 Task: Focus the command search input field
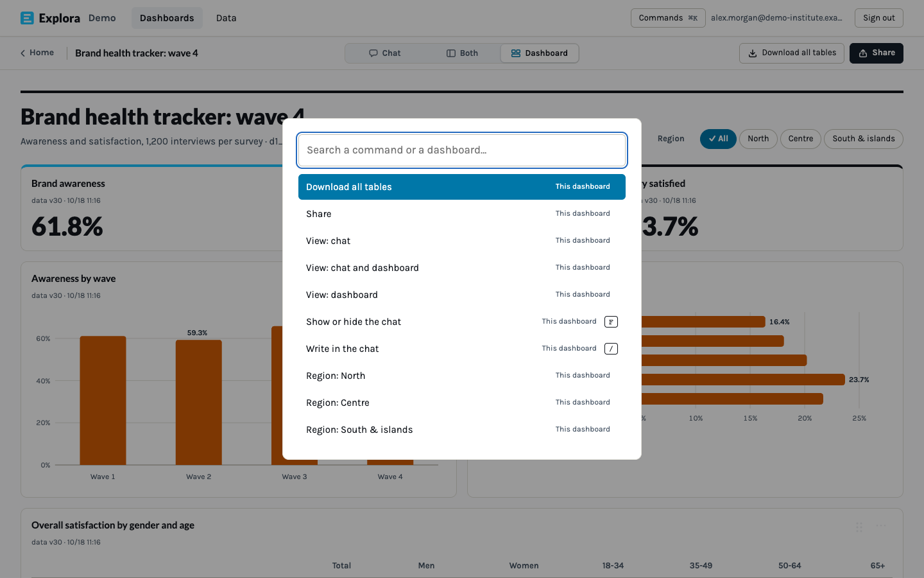point(462,150)
